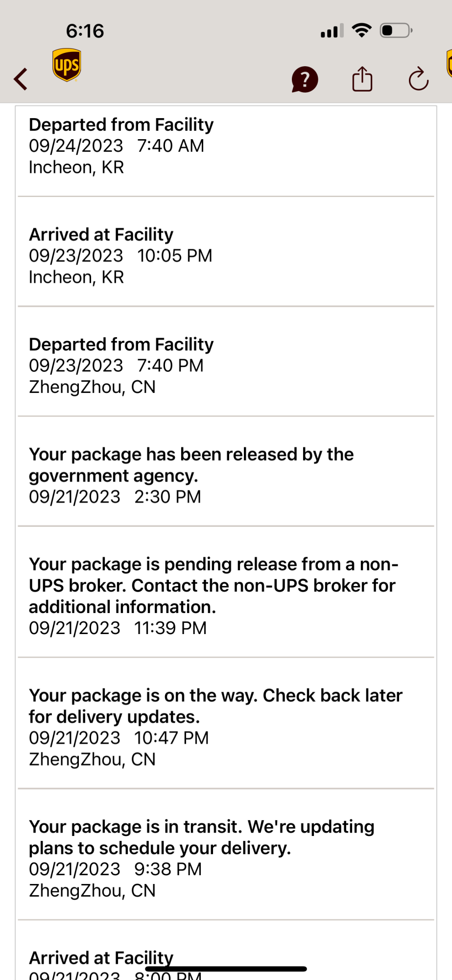Tap the Wi-Fi status icon
Screen dimensions: 452x980
(362, 30)
